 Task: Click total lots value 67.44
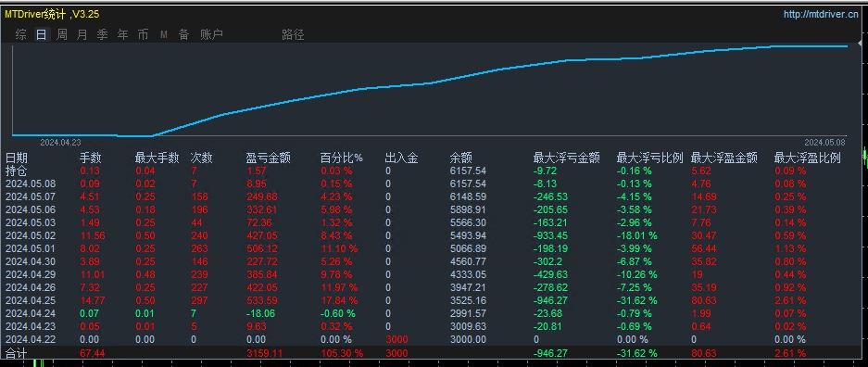(x=93, y=353)
